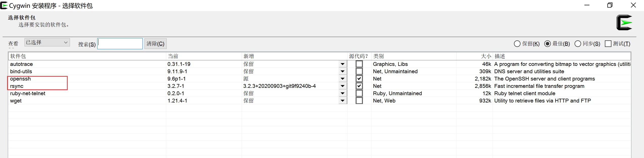Minimize the Cygwin setup window
This screenshot has width=644, height=158.
point(587,5)
